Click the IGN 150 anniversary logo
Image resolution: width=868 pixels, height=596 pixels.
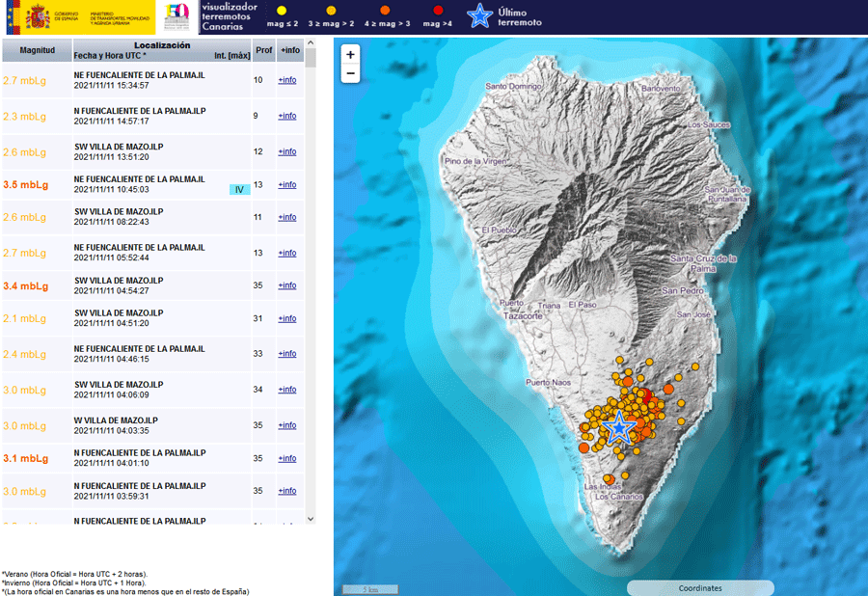pyautogui.click(x=177, y=16)
